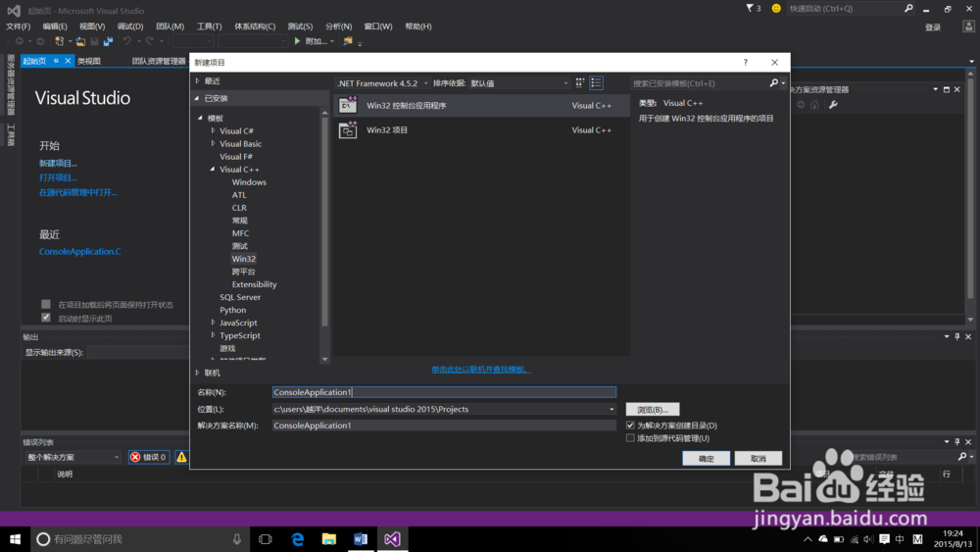Select the Win32 项目 template
The width and height of the screenshot is (980, 552).
coord(481,130)
